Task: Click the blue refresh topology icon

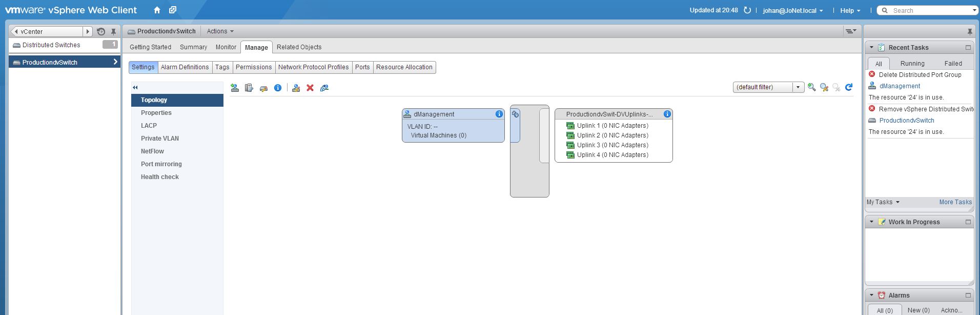Action: pyautogui.click(x=849, y=87)
